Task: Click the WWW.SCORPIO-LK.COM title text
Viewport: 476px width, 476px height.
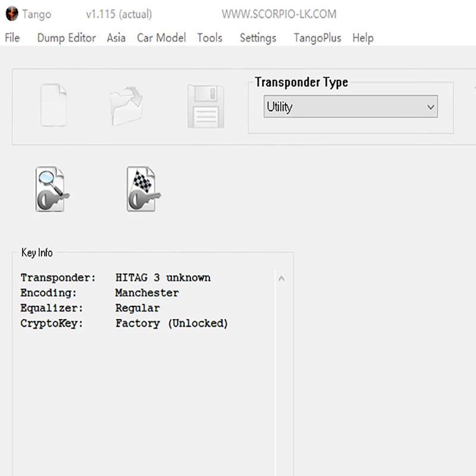Action: [279, 14]
